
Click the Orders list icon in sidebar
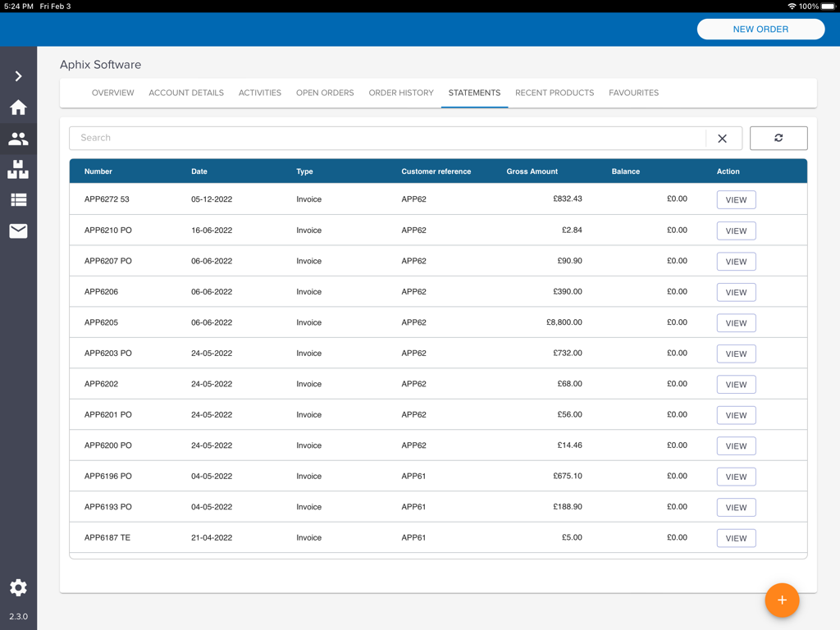pyautogui.click(x=18, y=200)
